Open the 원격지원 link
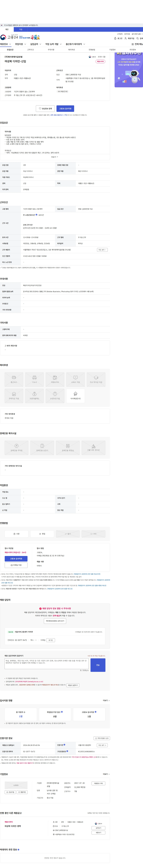The image size is (143, 868). point(127,34)
